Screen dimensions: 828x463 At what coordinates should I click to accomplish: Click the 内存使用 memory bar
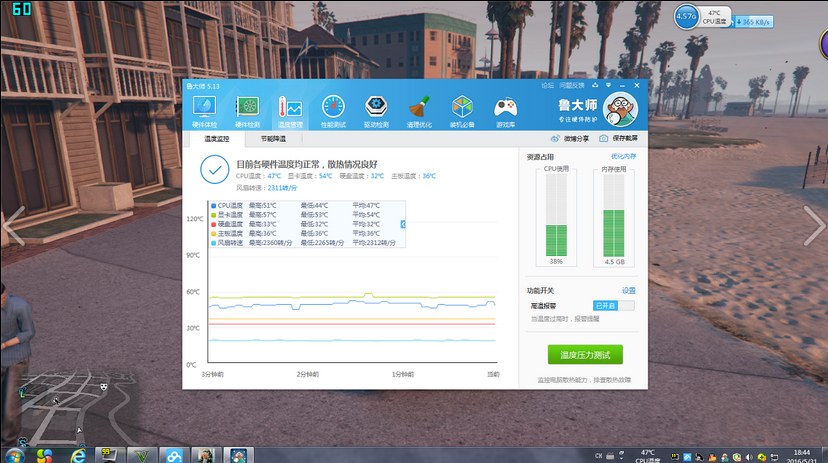(x=614, y=215)
